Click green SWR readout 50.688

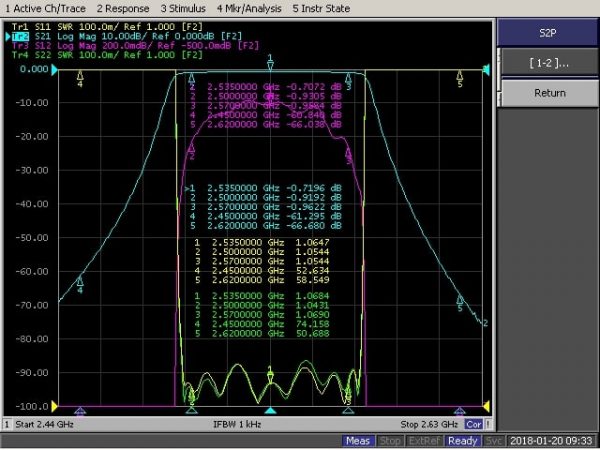pos(312,334)
